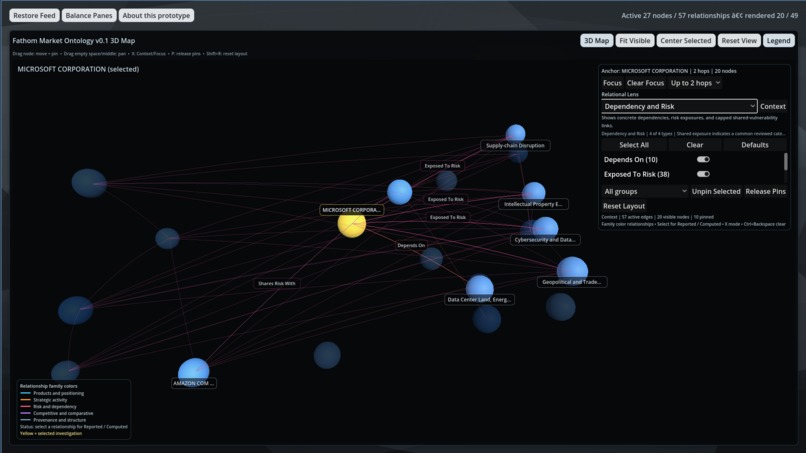Viewport: 806px width, 453px height.
Task: Open the Dependency and Risk lens dropdown
Action: coord(679,106)
